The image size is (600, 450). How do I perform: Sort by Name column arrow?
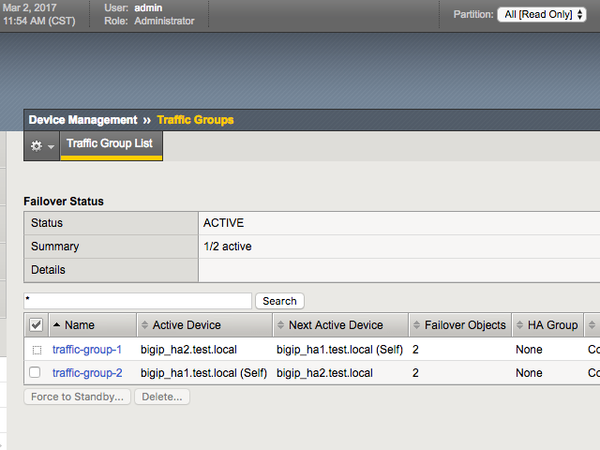pyautogui.click(x=57, y=326)
